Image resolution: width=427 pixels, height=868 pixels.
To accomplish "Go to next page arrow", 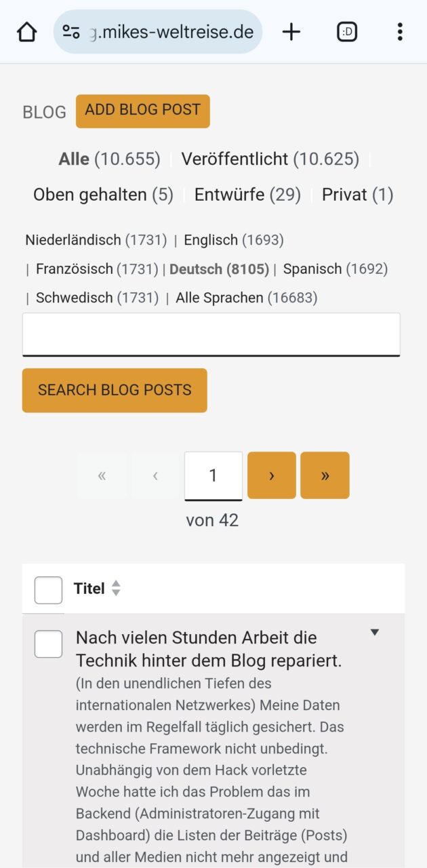I will tap(272, 475).
